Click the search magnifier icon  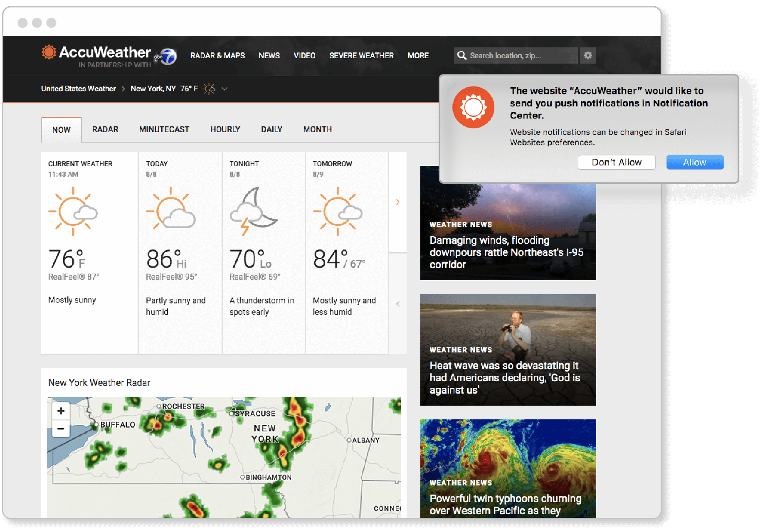click(x=461, y=55)
